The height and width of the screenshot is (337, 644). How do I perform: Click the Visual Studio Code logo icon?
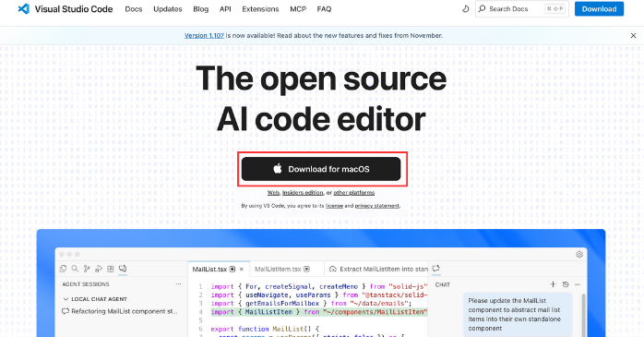click(24, 8)
